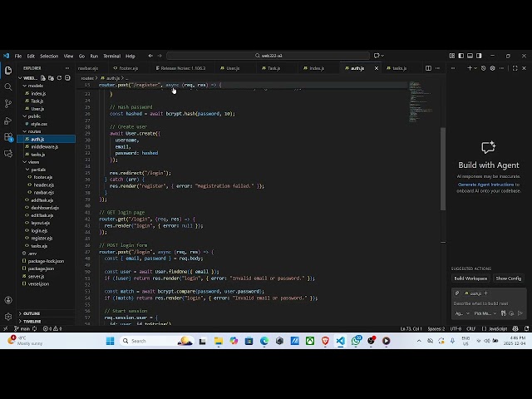Image resolution: width=532 pixels, height=399 pixels.
Task: Collapse all folders in Explorer
Action: click(x=67, y=78)
